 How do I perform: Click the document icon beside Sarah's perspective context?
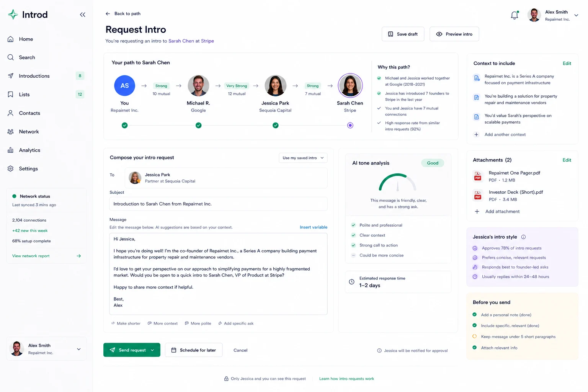click(477, 117)
